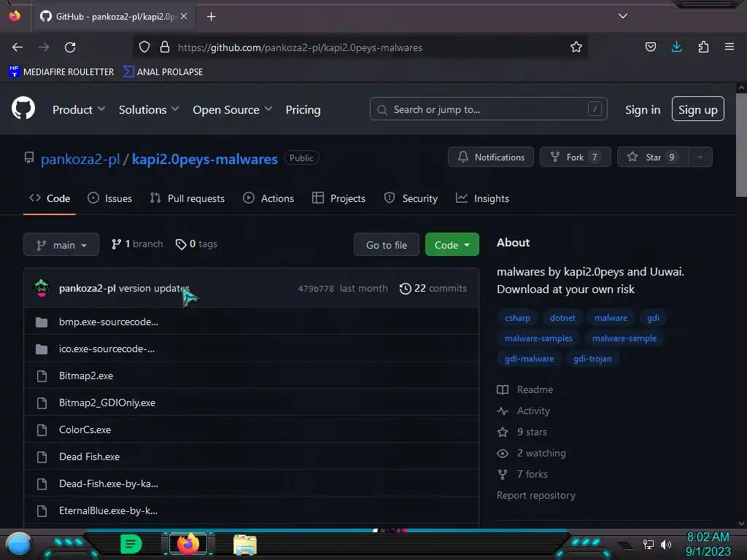Open the Insights tab

pyautogui.click(x=482, y=198)
